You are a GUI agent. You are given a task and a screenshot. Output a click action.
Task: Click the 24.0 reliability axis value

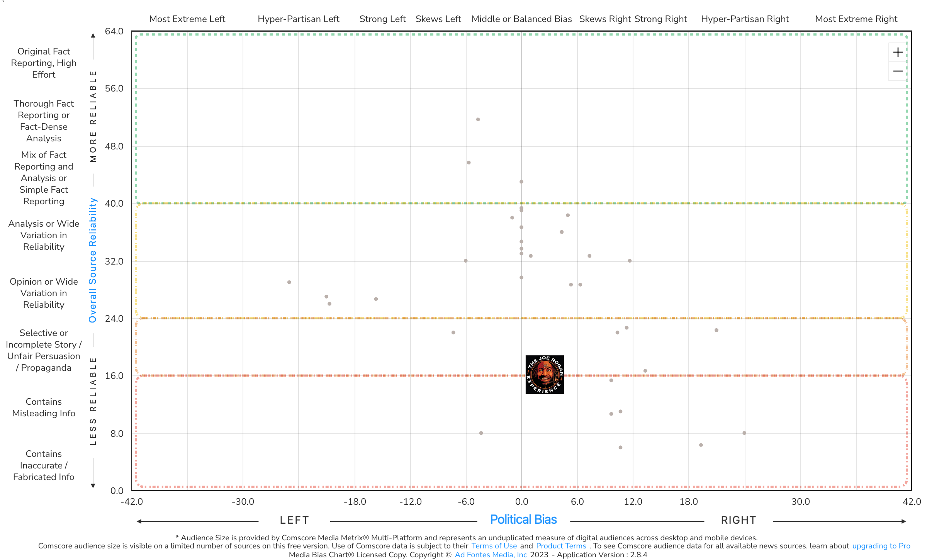[114, 319]
